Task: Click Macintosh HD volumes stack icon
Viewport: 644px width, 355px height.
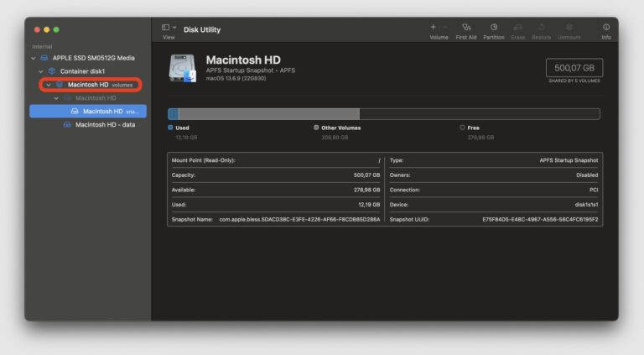Action: [60, 85]
